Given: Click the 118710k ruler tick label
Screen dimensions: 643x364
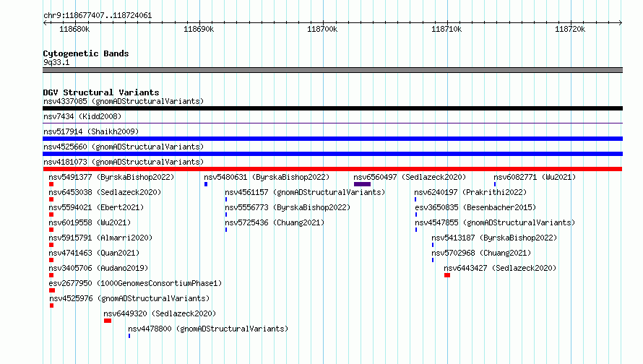Looking at the screenshot, I should point(446,29).
